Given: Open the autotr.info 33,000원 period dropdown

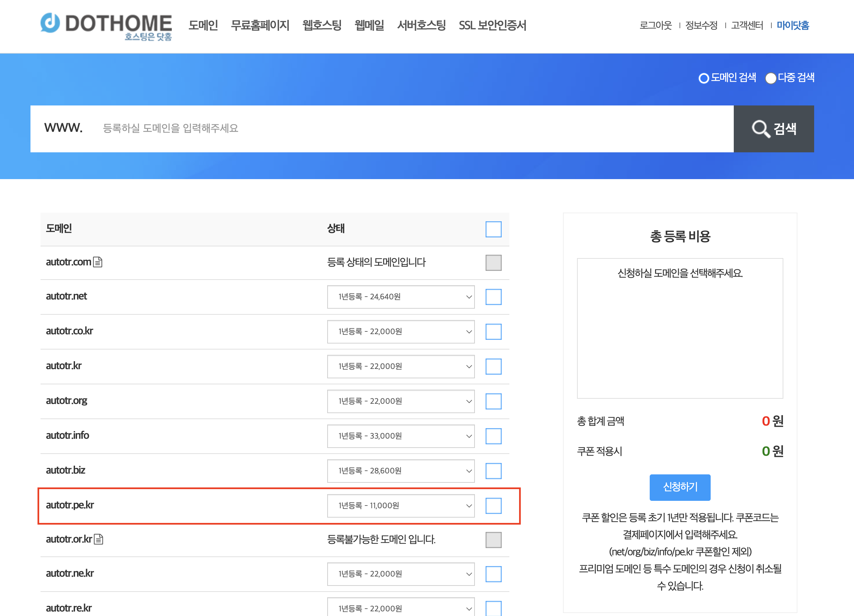Looking at the screenshot, I should pos(400,436).
